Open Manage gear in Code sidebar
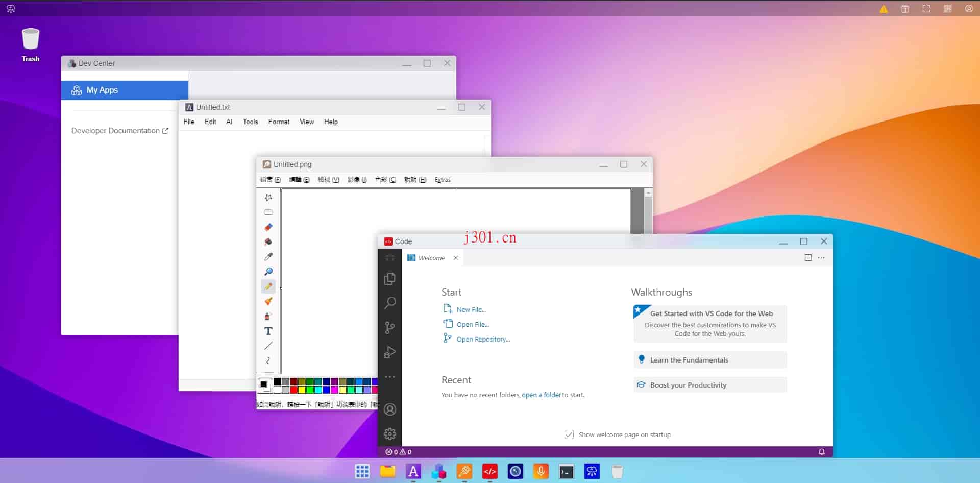The width and height of the screenshot is (980, 483). [390, 434]
